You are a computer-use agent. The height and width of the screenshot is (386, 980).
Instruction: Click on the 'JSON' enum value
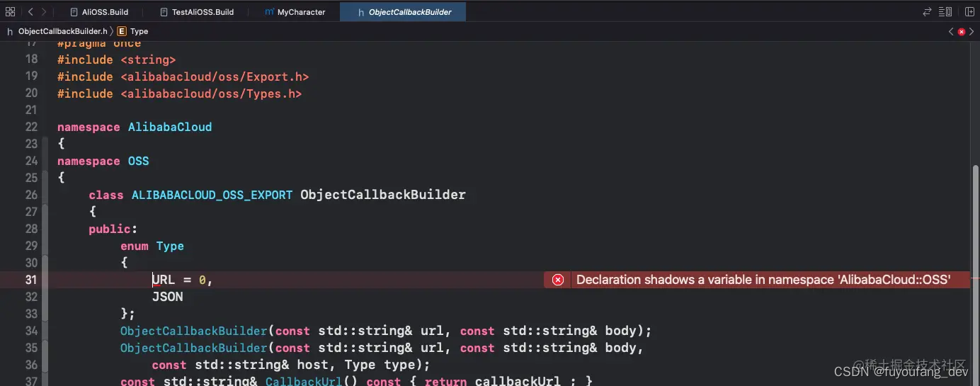pos(168,297)
